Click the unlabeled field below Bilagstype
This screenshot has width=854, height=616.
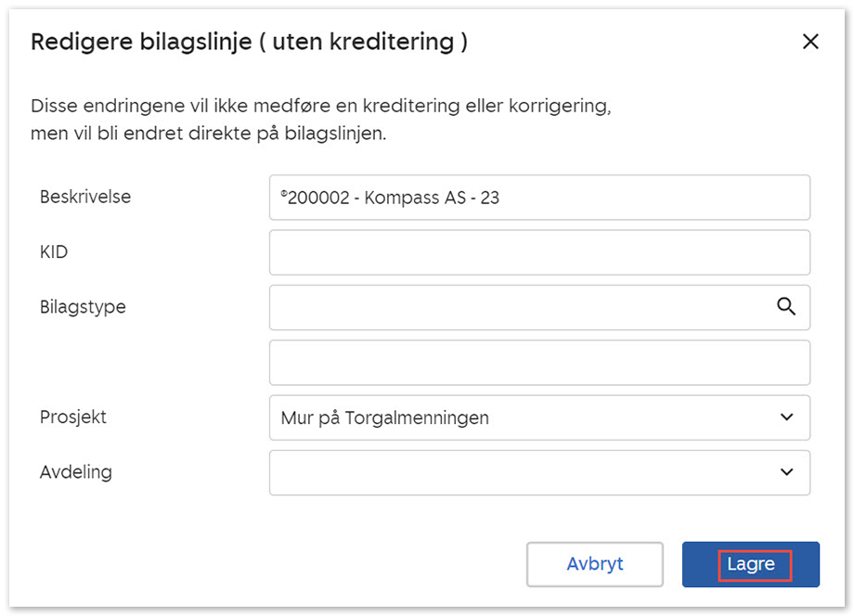click(x=538, y=363)
